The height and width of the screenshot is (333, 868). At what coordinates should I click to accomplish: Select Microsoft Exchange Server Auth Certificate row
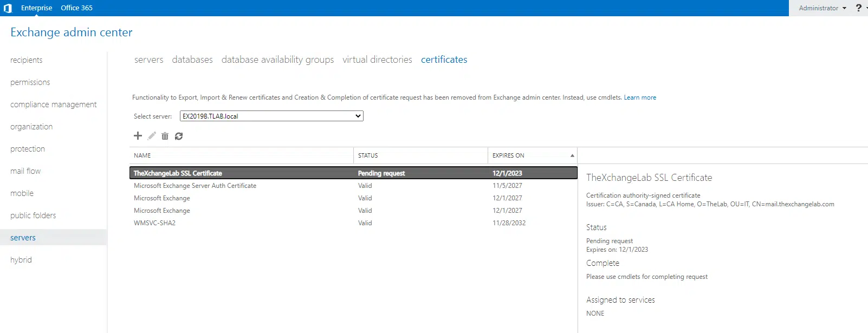[353, 186]
